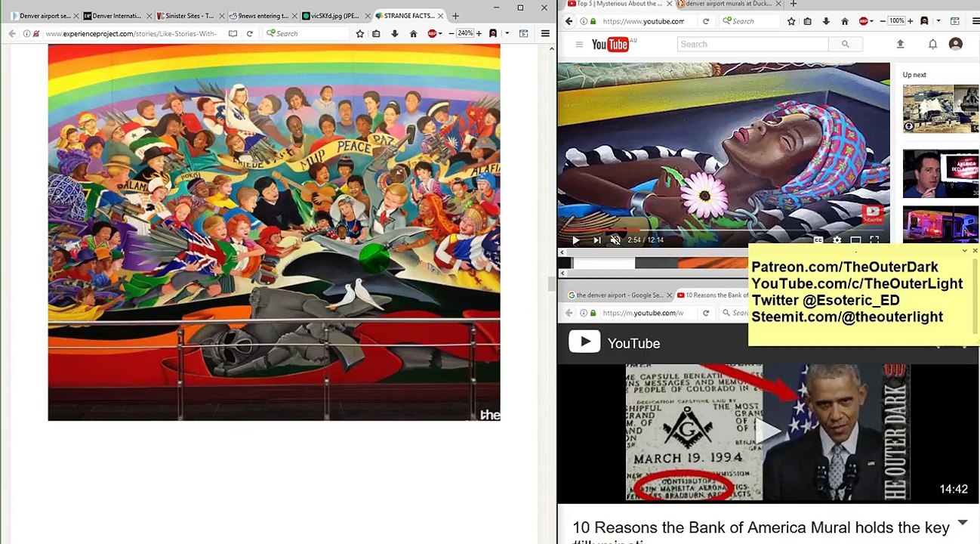Image resolution: width=980 pixels, height=544 pixels.
Task: Expand the toolbar dropdown arrow in left browser
Action: (507, 33)
